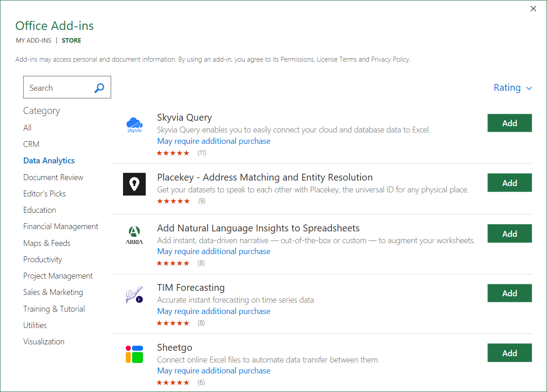Select the CRM category
Screen dimensions: 547x392
tap(31, 144)
